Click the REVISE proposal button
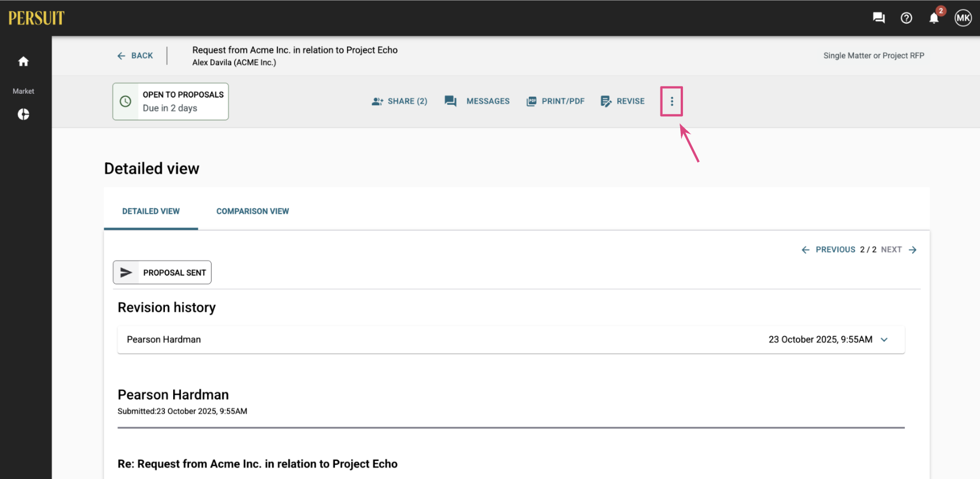Image resolution: width=980 pixels, height=479 pixels. tap(623, 101)
